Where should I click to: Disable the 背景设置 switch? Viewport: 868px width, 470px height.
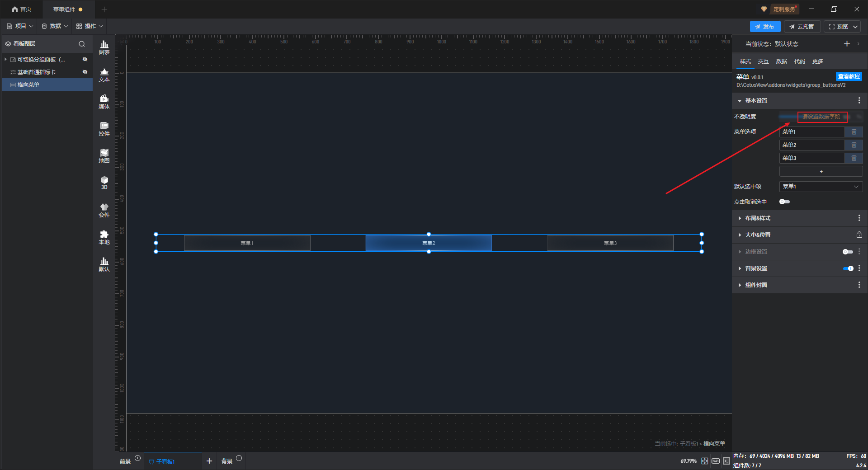pyautogui.click(x=848, y=268)
